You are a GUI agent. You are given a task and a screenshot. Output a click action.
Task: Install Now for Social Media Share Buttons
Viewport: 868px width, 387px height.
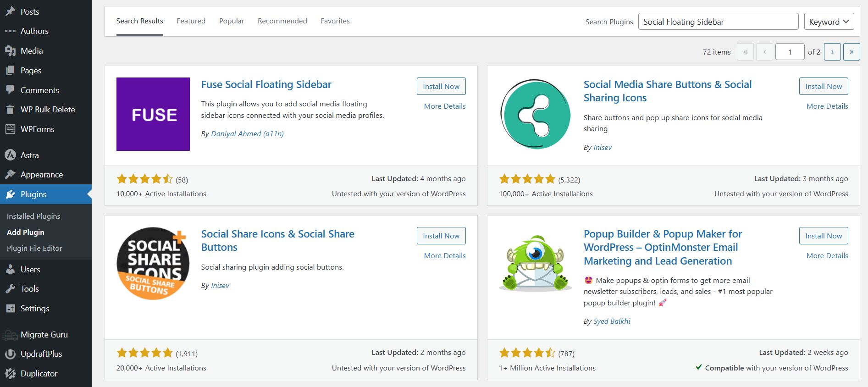[824, 86]
